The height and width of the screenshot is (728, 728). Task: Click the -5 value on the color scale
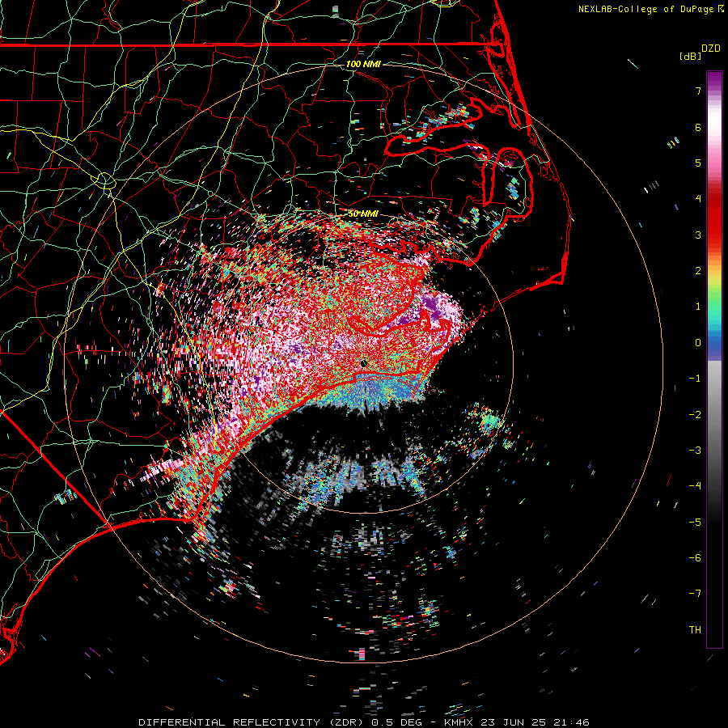click(x=695, y=523)
